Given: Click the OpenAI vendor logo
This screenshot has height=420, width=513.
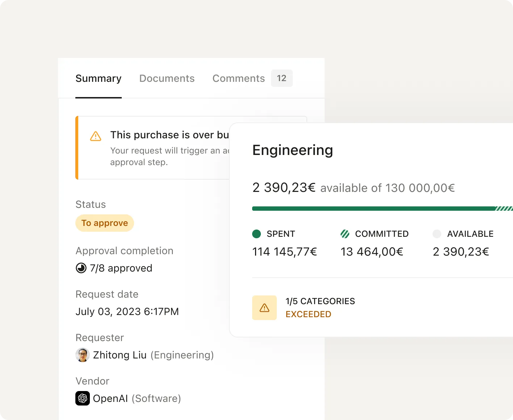Looking at the screenshot, I should (82, 398).
